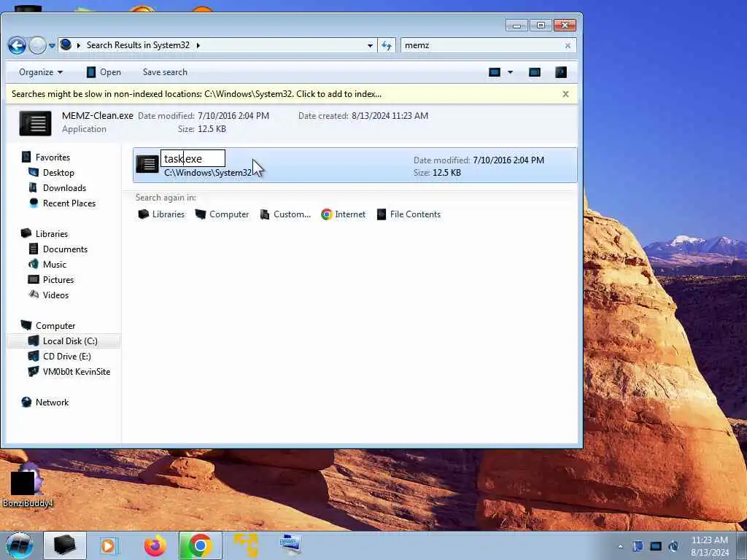Click inside the task.exe rename field
This screenshot has width=747, height=560.
(x=193, y=158)
